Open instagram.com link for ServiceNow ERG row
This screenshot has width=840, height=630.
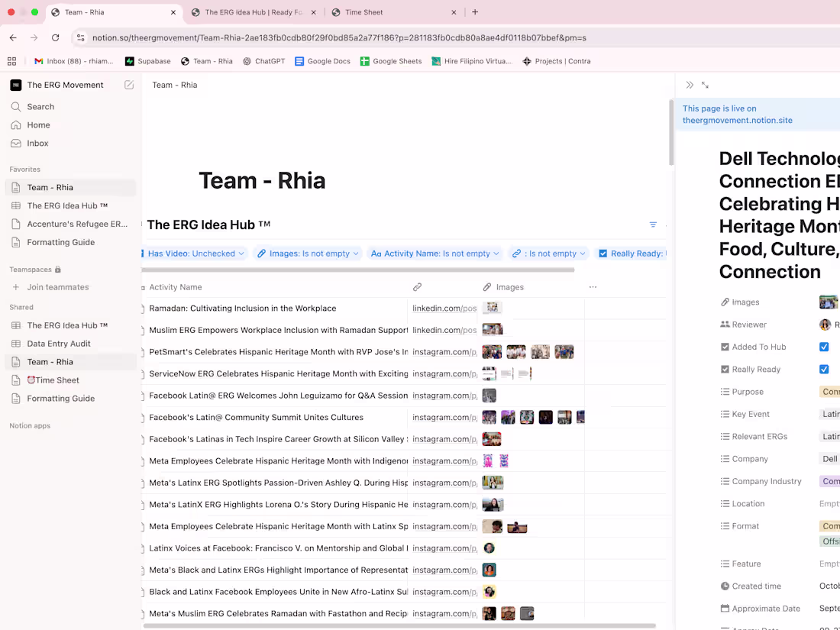tap(444, 374)
